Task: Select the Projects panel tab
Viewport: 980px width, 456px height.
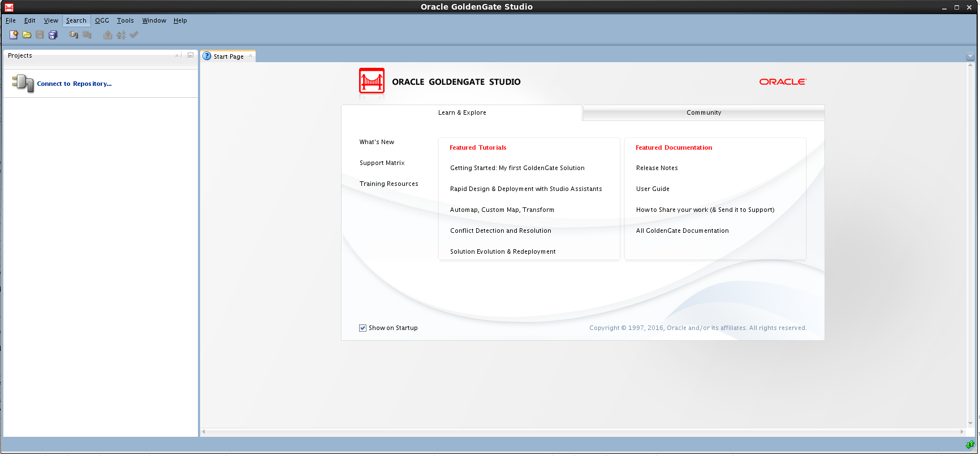Action: (x=20, y=55)
